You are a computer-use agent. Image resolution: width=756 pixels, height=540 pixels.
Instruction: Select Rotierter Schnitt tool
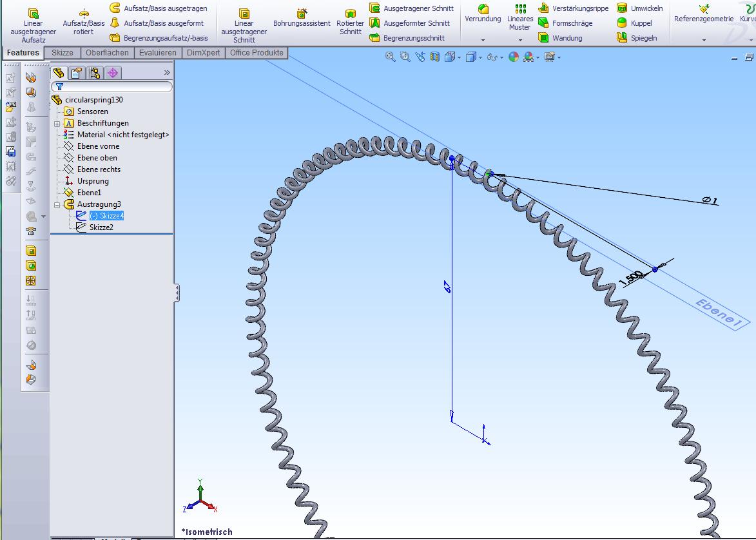coord(351,22)
